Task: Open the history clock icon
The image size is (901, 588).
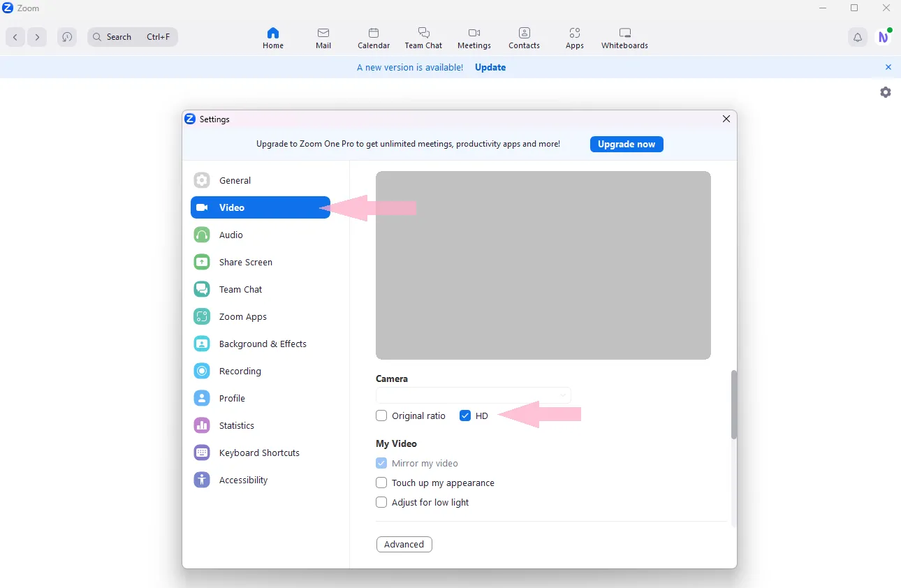Action: (x=67, y=37)
